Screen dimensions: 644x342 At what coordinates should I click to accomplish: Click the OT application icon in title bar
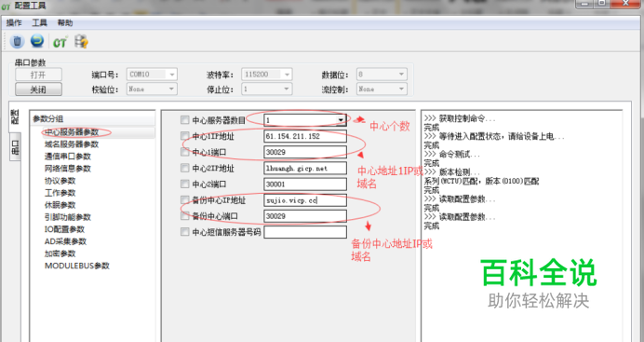(x=6, y=7)
